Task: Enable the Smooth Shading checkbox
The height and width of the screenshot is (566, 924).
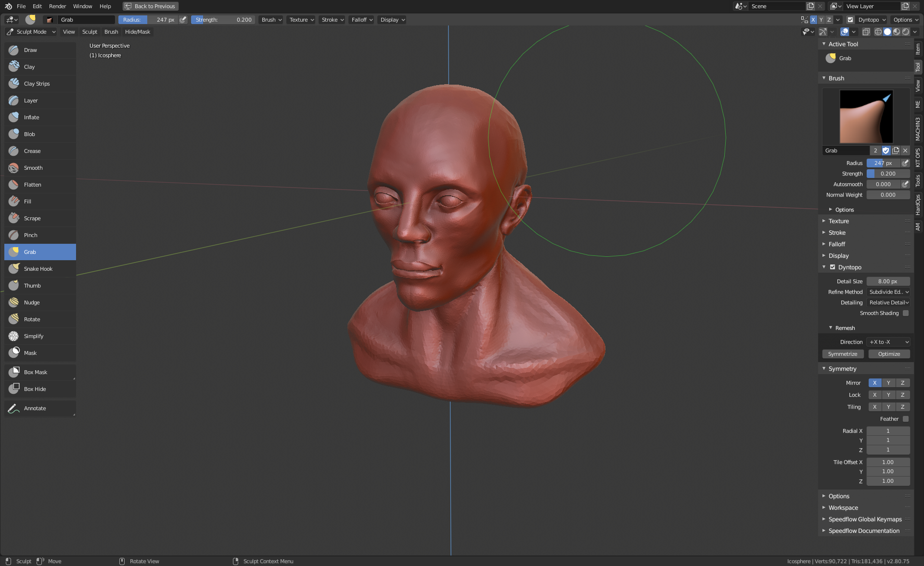Action: point(906,313)
